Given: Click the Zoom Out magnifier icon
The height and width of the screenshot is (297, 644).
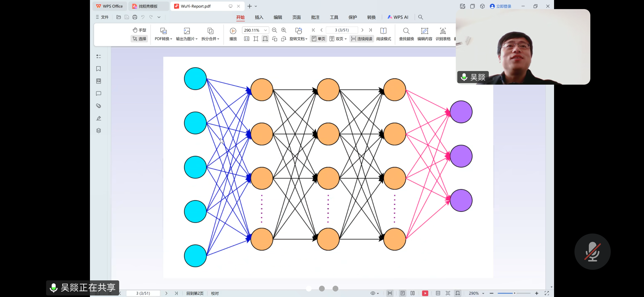Looking at the screenshot, I should pyautogui.click(x=274, y=30).
